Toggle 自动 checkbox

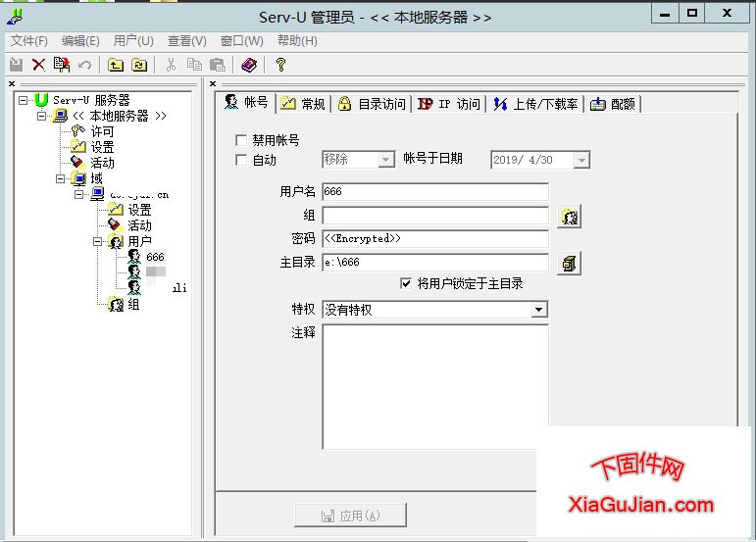point(241,160)
